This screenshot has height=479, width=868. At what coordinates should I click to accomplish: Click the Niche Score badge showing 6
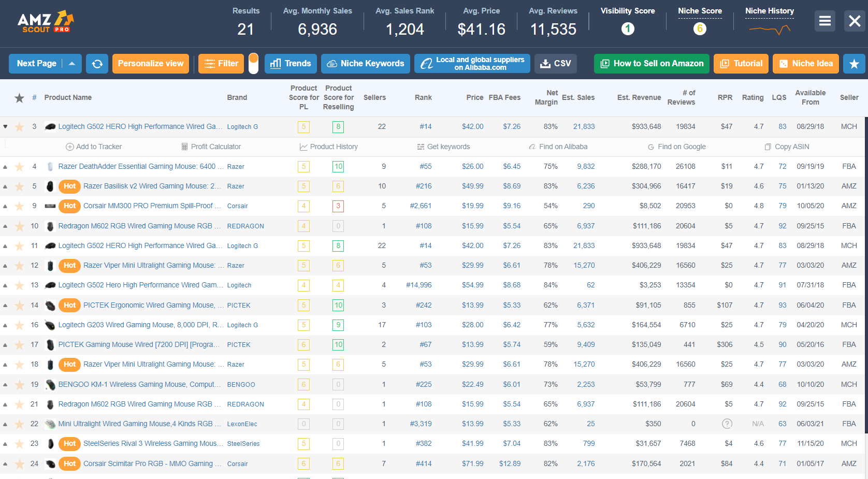click(700, 29)
